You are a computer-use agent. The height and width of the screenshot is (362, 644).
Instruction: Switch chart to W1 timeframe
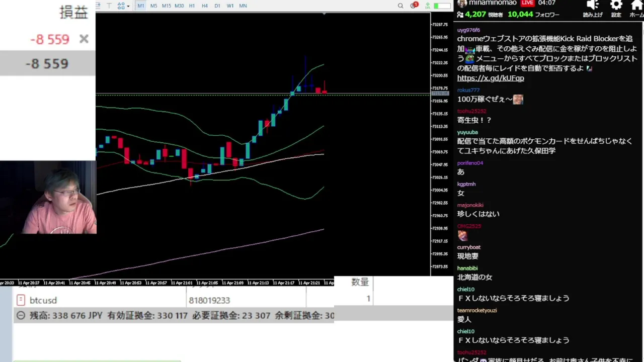click(230, 6)
